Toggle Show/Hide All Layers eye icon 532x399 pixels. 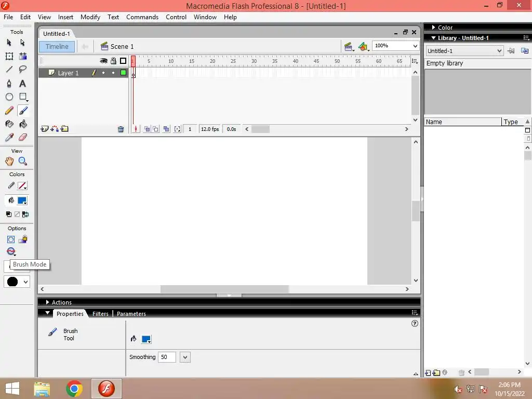[103, 61]
